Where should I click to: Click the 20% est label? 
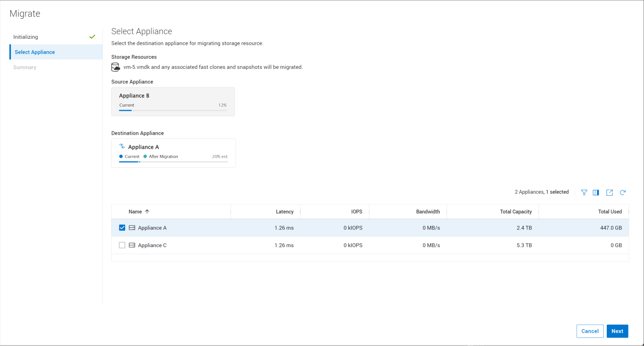pyautogui.click(x=220, y=157)
